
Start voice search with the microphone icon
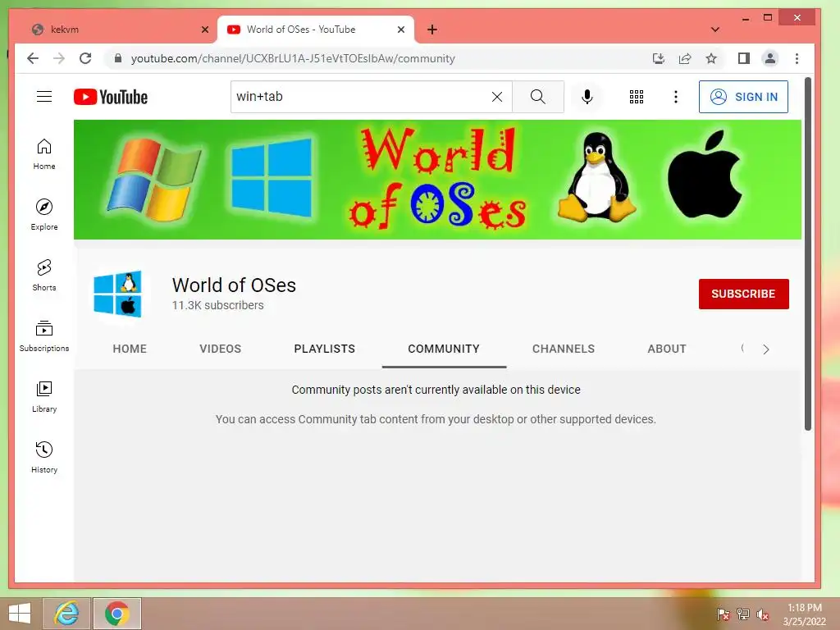tap(587, 97)
